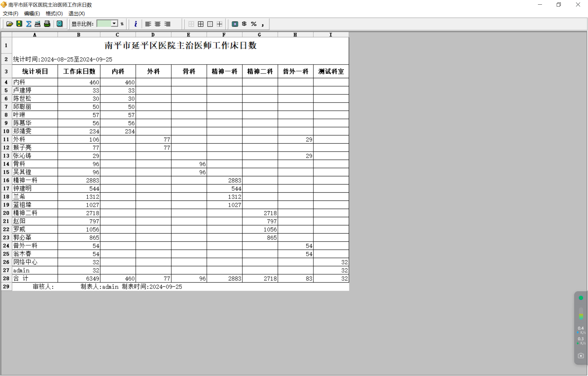This screenshot has height=376, width=588.
Task: Select the row 28 header
Action: coord(6,278)
